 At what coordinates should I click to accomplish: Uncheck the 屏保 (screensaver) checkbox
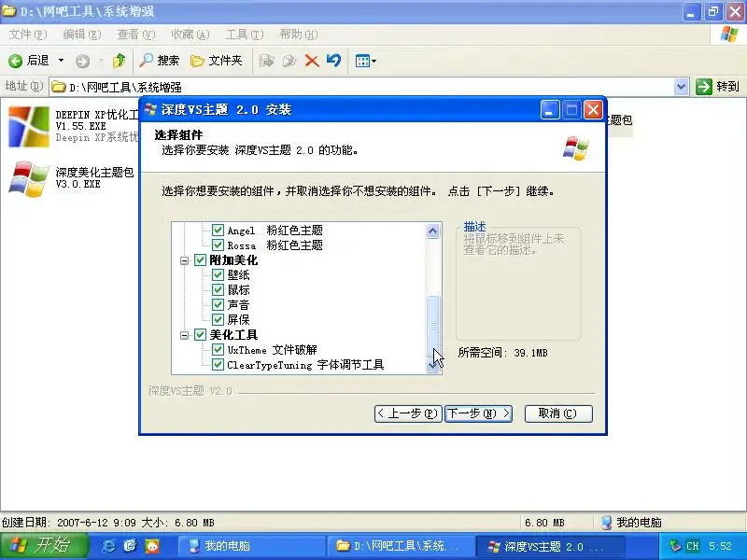pos(218,319)
